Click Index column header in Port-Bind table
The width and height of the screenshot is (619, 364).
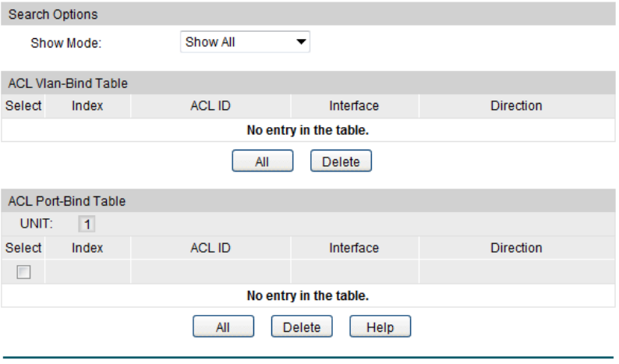coord(87,248)
